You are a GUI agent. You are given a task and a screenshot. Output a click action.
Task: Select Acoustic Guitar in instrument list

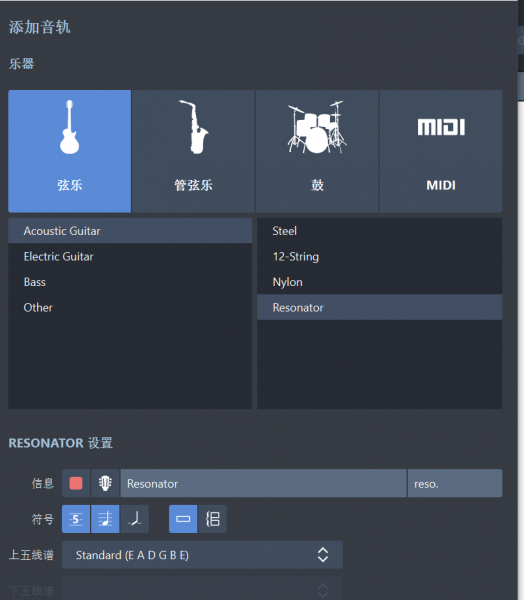coord(130,231)
